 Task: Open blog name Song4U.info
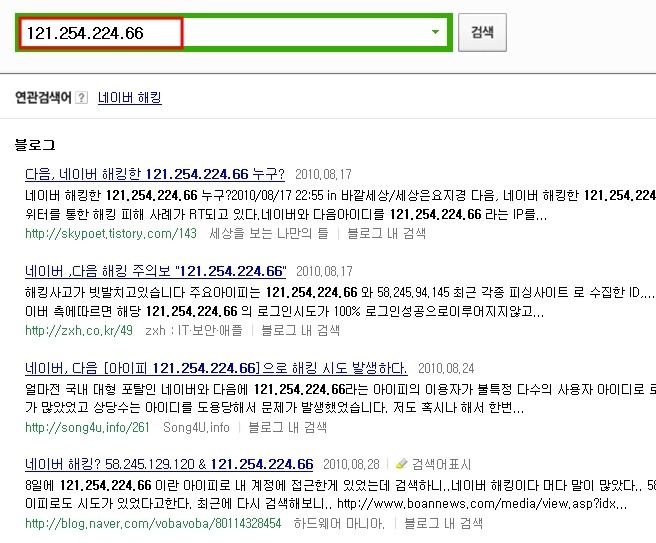196,427
